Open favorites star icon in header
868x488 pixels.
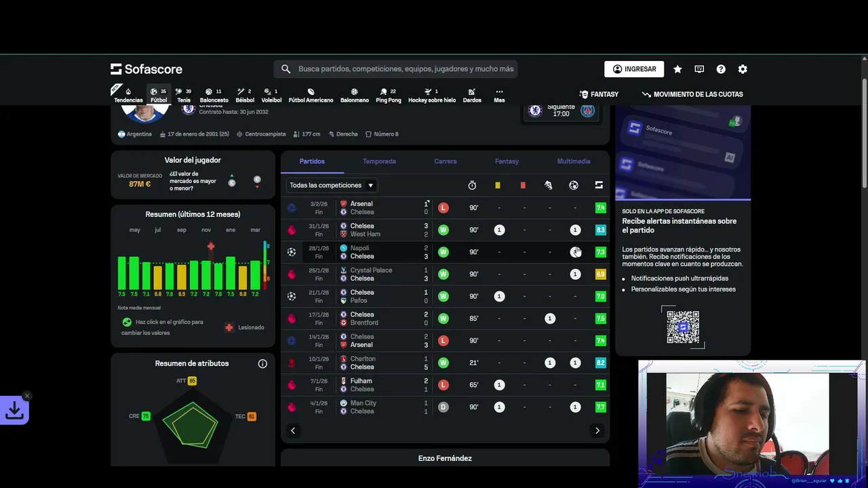pos(677,69)
